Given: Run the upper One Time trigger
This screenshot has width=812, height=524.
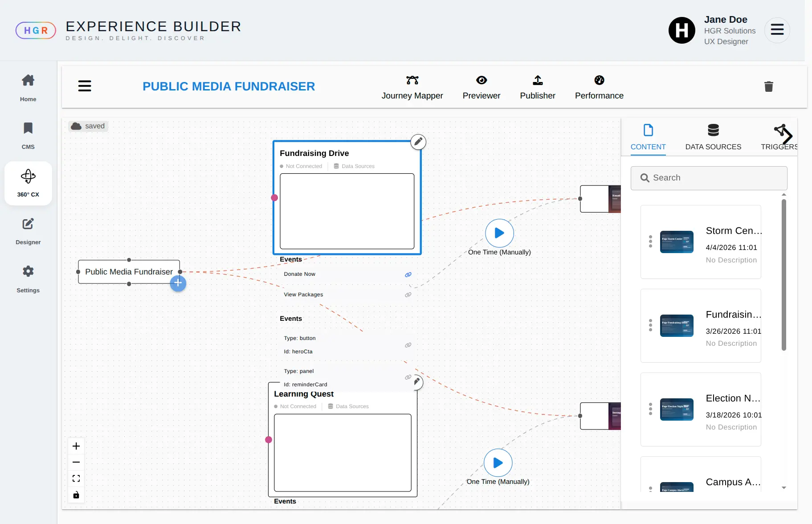Looking at the screenshot, I should point(499,233).
